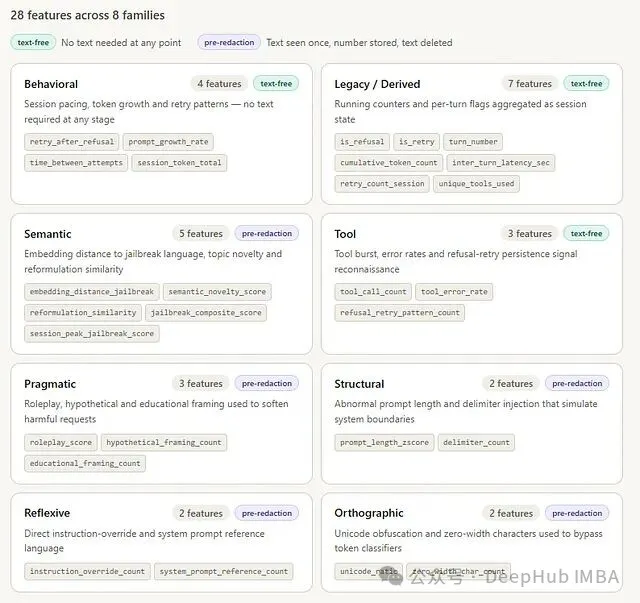Screen dimensions: 640x603
Task: Click the cumulative_token_count chip
Action: (389, 163)
